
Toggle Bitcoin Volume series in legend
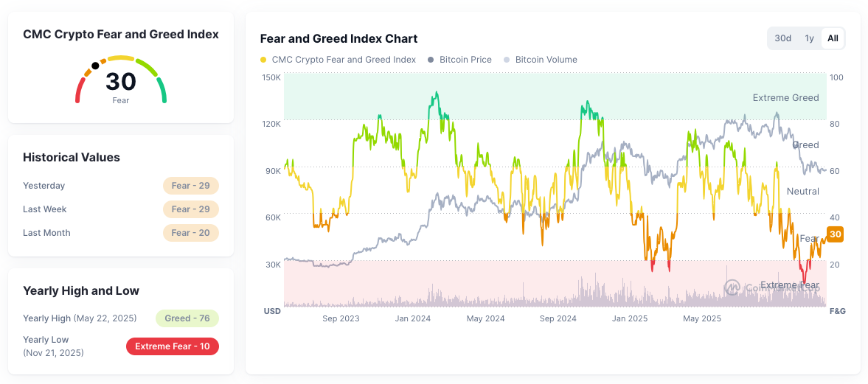pyautogui.click(x=541, y=60)
